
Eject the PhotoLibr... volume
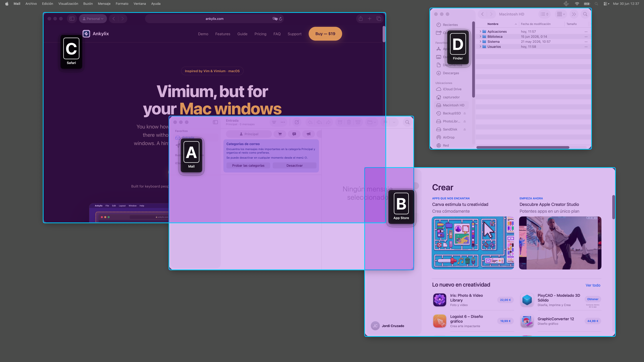[464, 121]
